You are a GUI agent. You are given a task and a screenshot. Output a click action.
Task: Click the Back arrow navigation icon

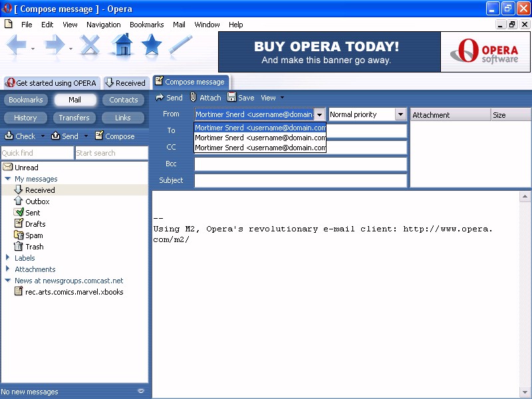pyautogui.click(x=17, y=45)
